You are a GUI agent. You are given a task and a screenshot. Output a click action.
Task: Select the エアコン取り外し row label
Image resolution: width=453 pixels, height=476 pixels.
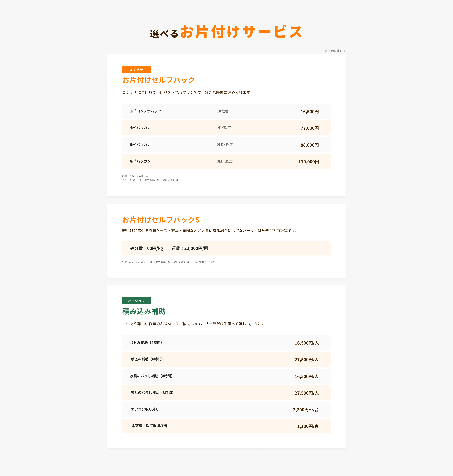tap(145, 409)
